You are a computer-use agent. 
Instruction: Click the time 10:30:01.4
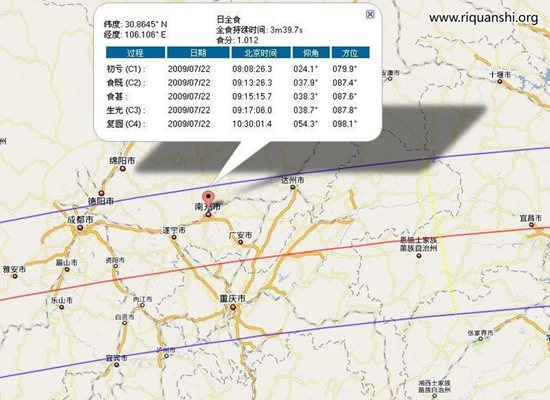252,124
